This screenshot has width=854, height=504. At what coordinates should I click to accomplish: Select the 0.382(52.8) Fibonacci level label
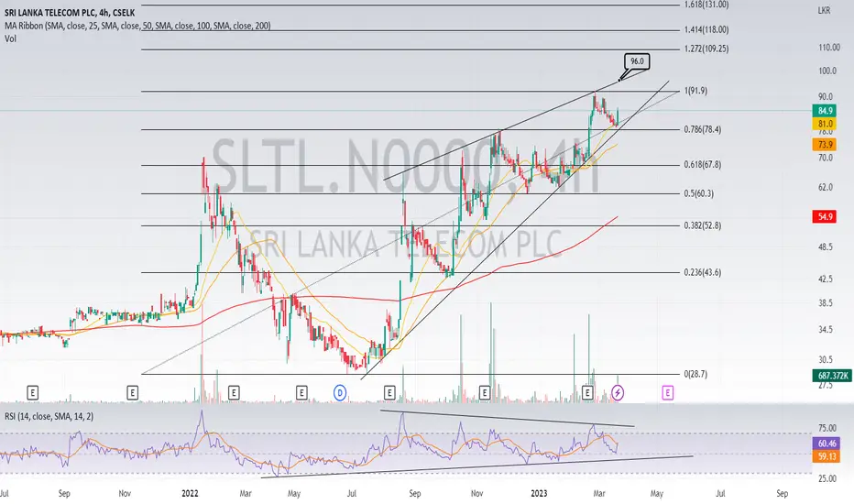[703, 225]
